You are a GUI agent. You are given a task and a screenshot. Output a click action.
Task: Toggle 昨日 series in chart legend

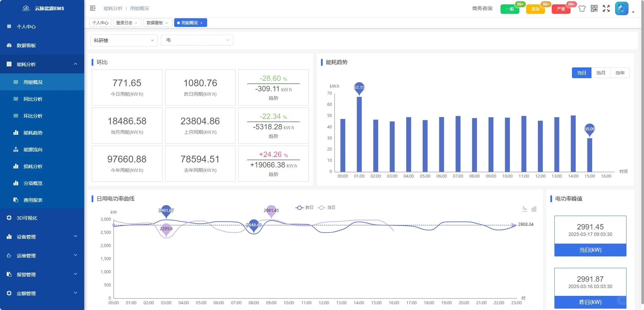(304, 208)
